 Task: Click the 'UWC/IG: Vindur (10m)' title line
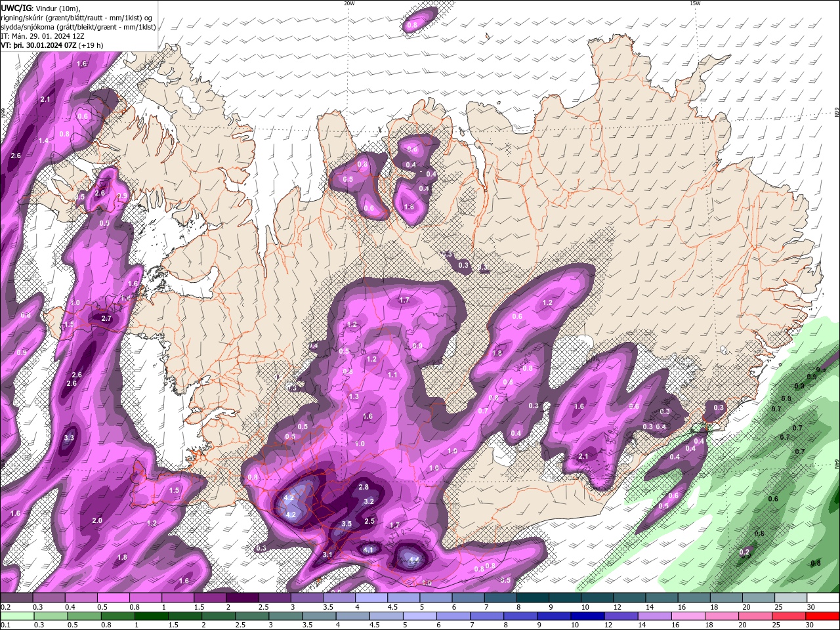(x=41, y=8)
